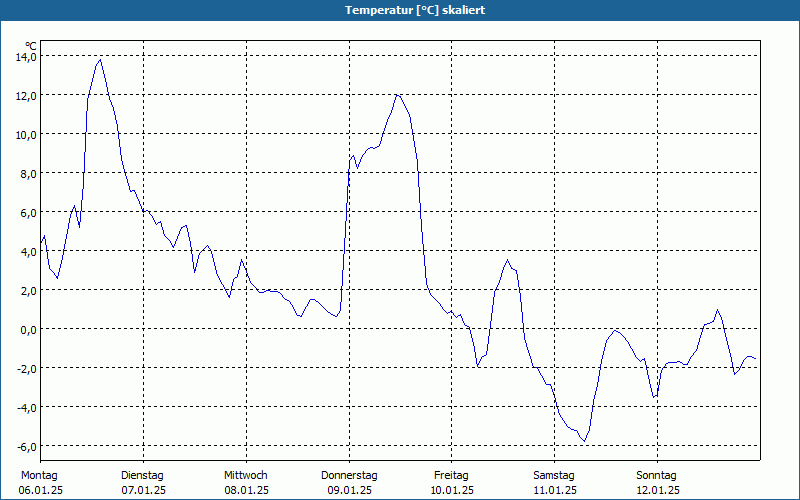Viewport: 800px width, 500px height.
Task: Click the -4,0 y-axis label
Action: (x=27, y=408)
